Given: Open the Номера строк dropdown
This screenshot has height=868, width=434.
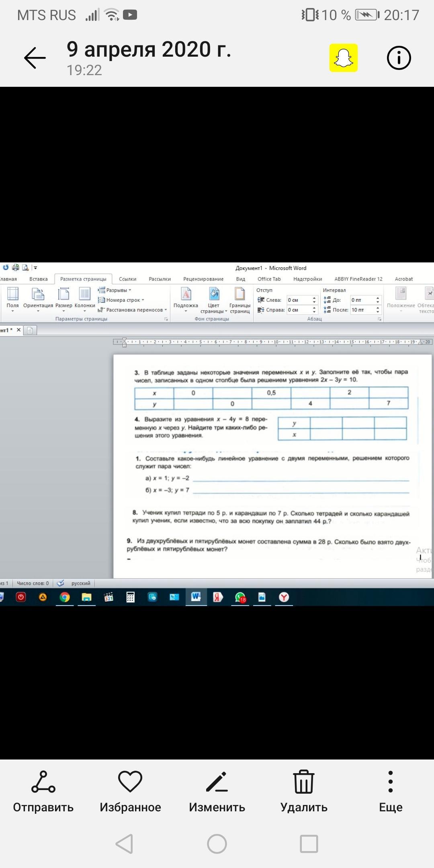Looking at the screenshot, I should click(x=121, y=300).
